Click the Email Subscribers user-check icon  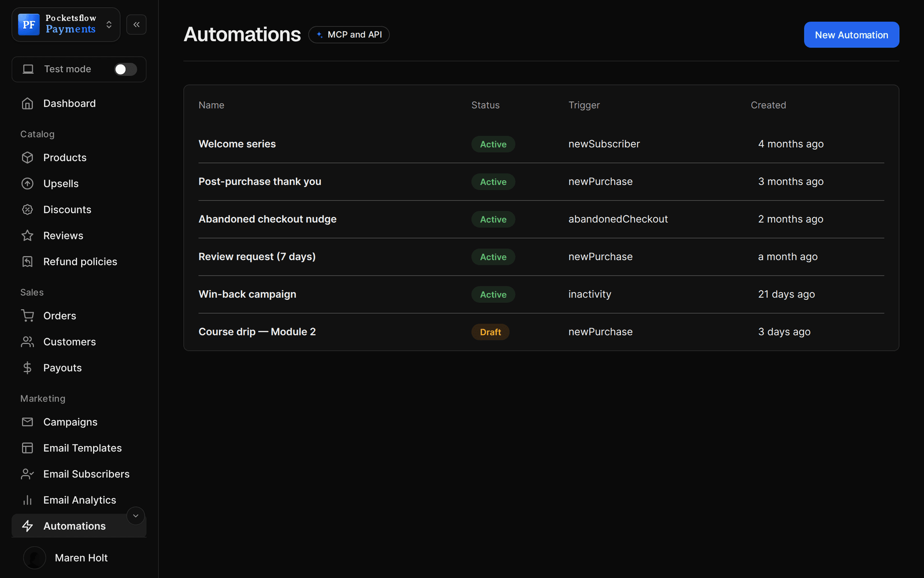pos(28,474)
